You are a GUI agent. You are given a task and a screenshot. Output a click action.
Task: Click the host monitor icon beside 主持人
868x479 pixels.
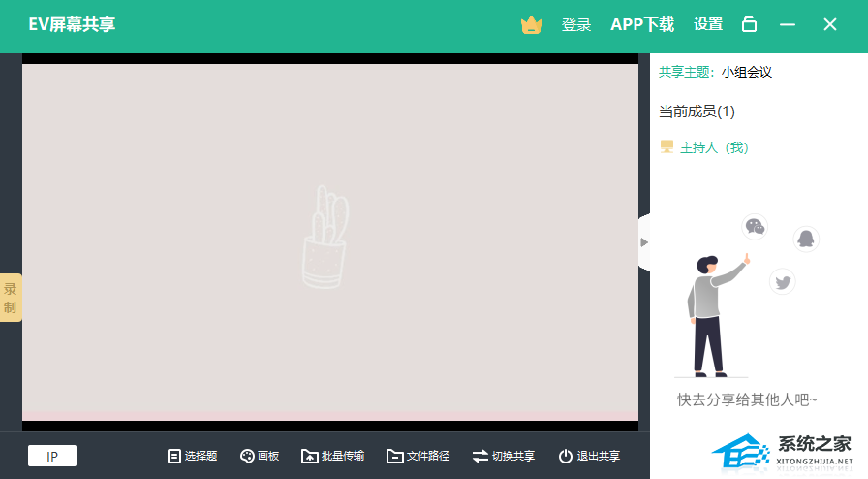point(666,147)
